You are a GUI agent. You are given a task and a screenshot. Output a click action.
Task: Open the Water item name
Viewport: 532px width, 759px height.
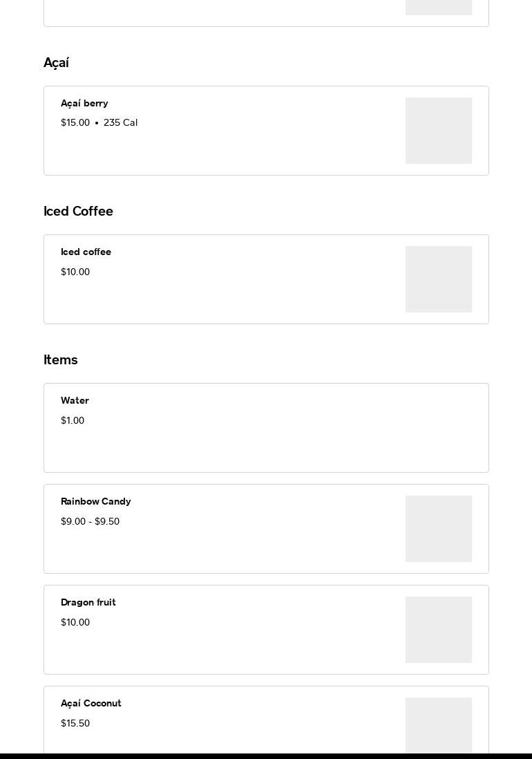tap(75, 401)
